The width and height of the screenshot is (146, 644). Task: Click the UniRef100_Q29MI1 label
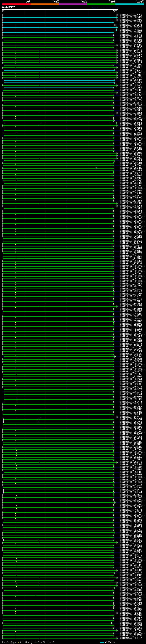click(x=131, y=50)
